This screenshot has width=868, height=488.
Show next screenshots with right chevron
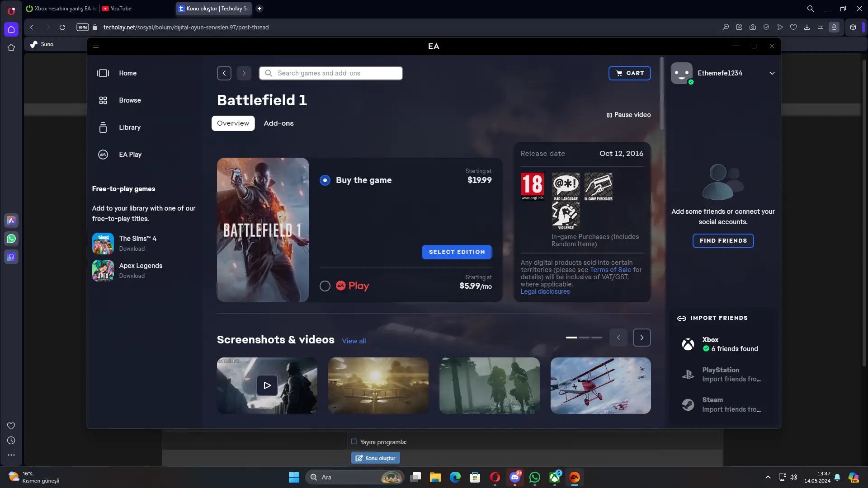pos(642,338)
